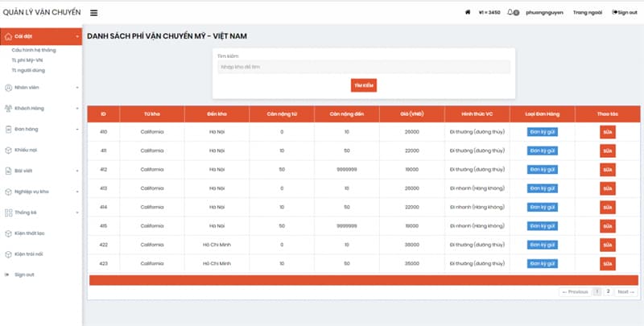The height and width of the screenshot is (326, 644).
Task: Select TL người dùng submenu item
Action: pos(27,69)
